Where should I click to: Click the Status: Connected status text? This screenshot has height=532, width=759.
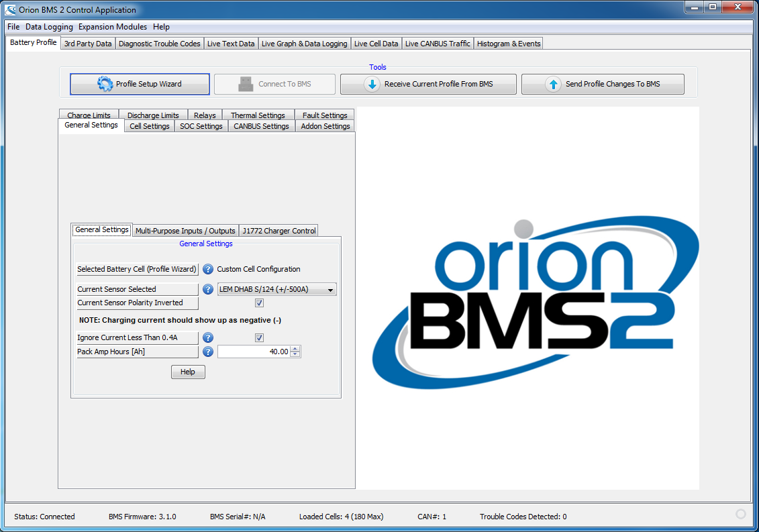click(x=44, y=517)
